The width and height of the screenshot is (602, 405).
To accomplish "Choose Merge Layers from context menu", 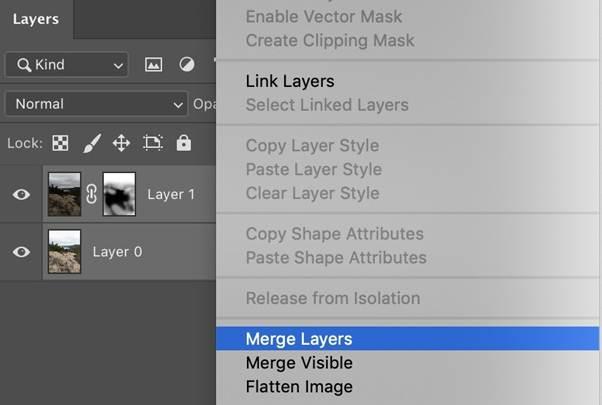I will [299, 340].
